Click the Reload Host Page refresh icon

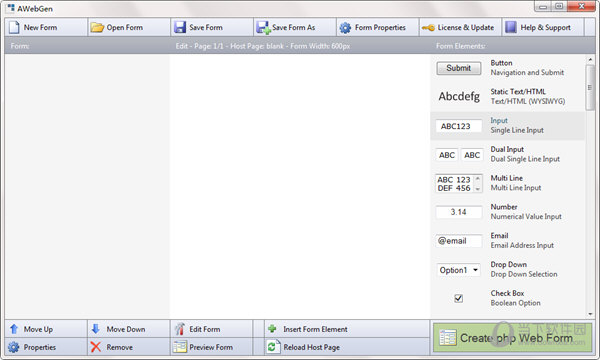[x=272, y=347]
